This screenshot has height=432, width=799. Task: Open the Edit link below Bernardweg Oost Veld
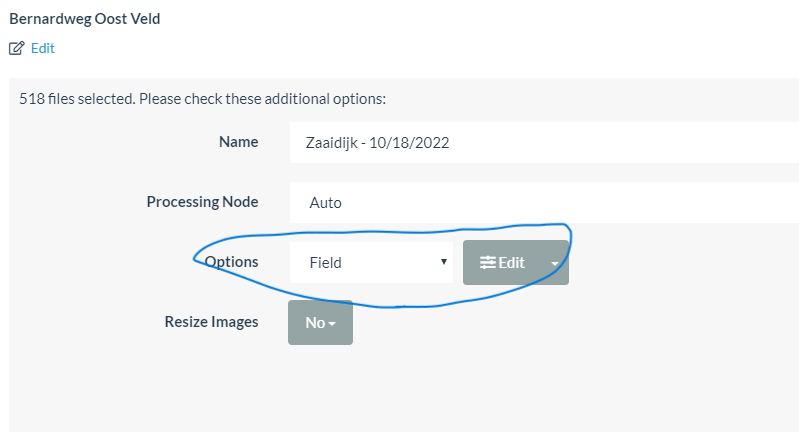click(x=42, y=48)
